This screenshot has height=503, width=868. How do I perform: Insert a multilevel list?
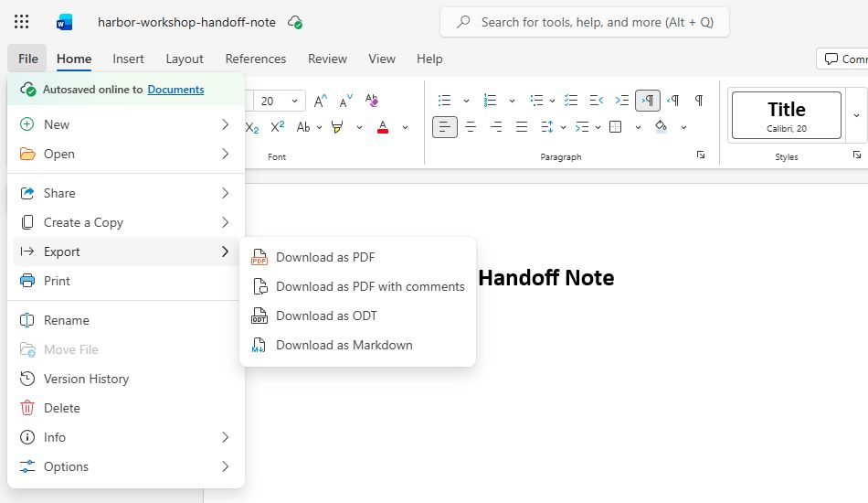click(535, 101)
